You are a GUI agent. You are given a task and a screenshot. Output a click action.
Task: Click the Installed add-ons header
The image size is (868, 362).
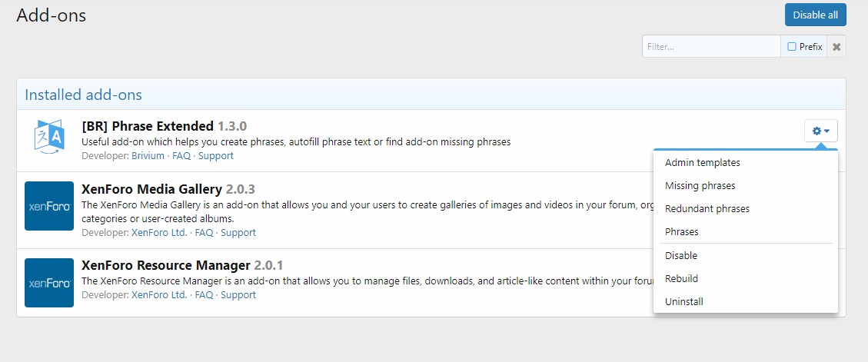84,95
